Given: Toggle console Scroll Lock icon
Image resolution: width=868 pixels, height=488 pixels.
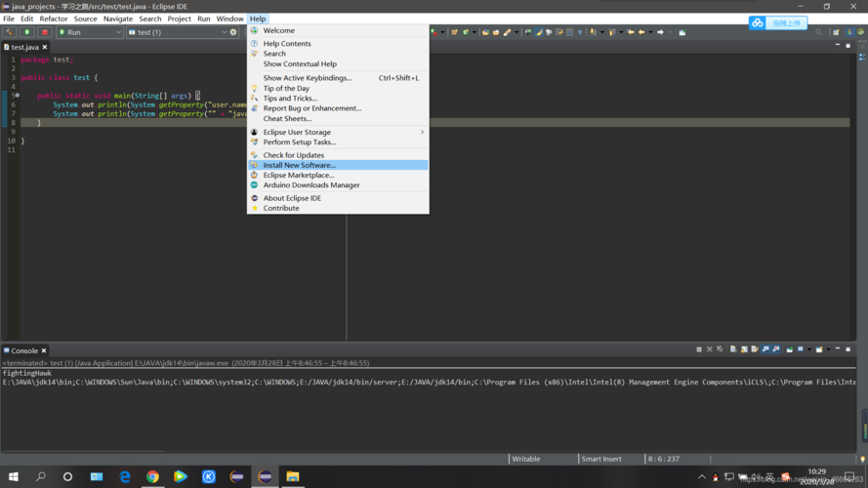Looking at the screenshot, I should (745, 349).
